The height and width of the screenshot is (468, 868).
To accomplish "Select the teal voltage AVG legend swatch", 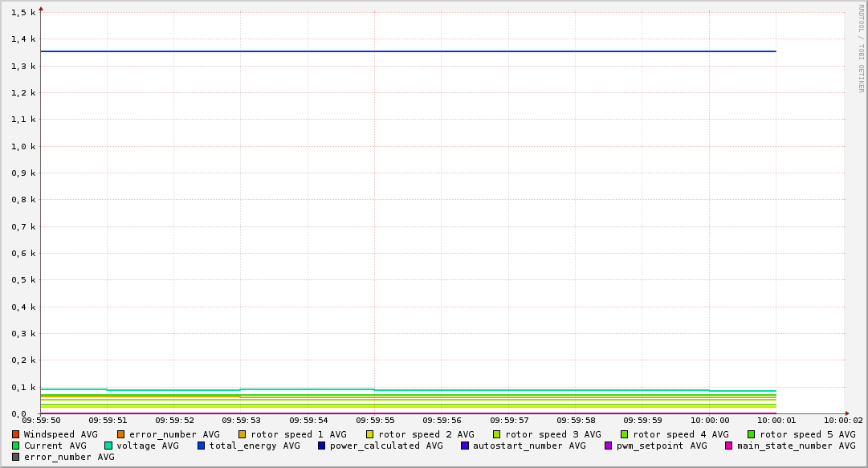I will tap(108, 446).
